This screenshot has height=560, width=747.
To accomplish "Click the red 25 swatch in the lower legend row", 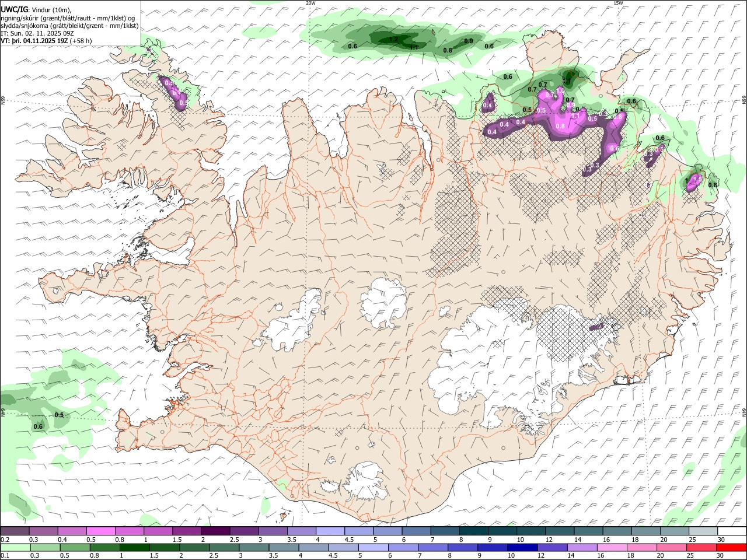I will (x=701, y=547).
